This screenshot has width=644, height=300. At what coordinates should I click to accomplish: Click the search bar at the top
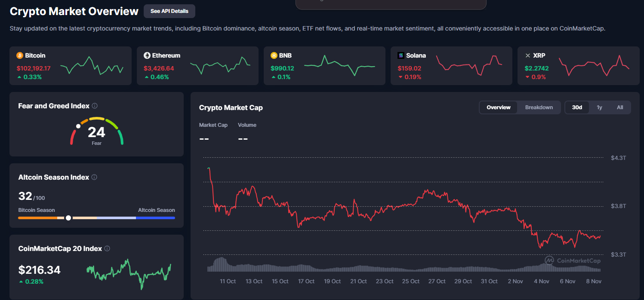[391, 4]
